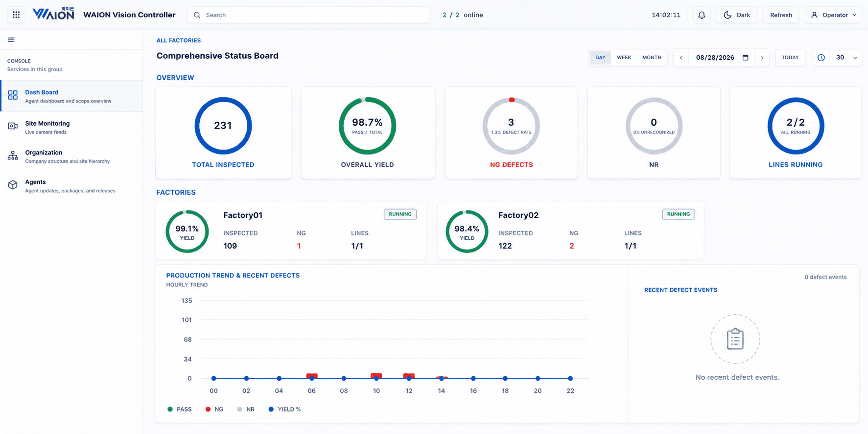
Task: Click the WAION logo
Action: [x=53, y=14]
